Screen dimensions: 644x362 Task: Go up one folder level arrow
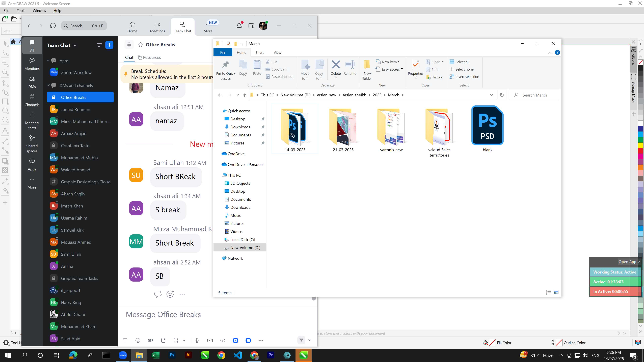coord(245,95)
